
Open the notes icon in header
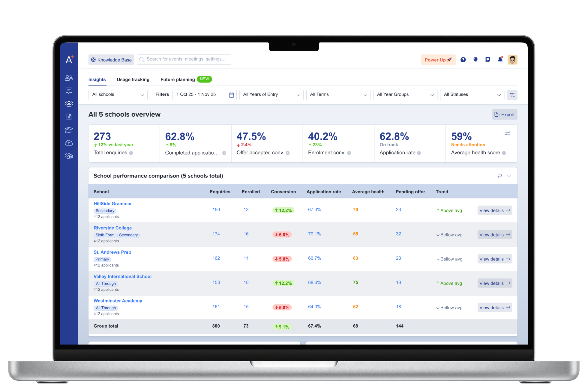[x=488, y=60]
